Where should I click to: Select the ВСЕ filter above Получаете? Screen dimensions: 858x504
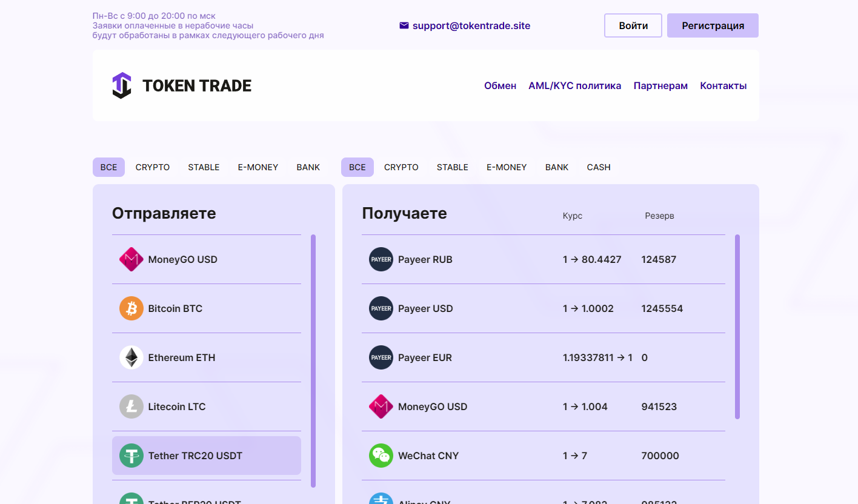pyautogui.click(x=358, y=167)
